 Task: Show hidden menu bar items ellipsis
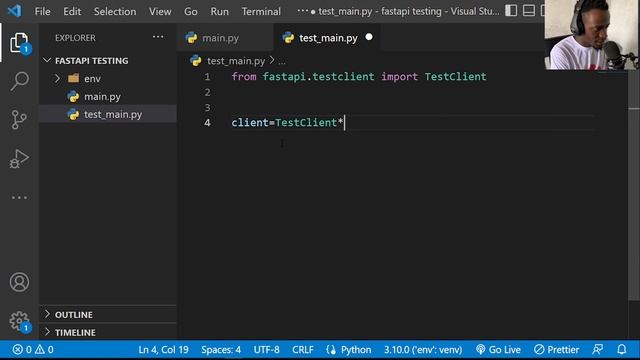coord(302,11)
